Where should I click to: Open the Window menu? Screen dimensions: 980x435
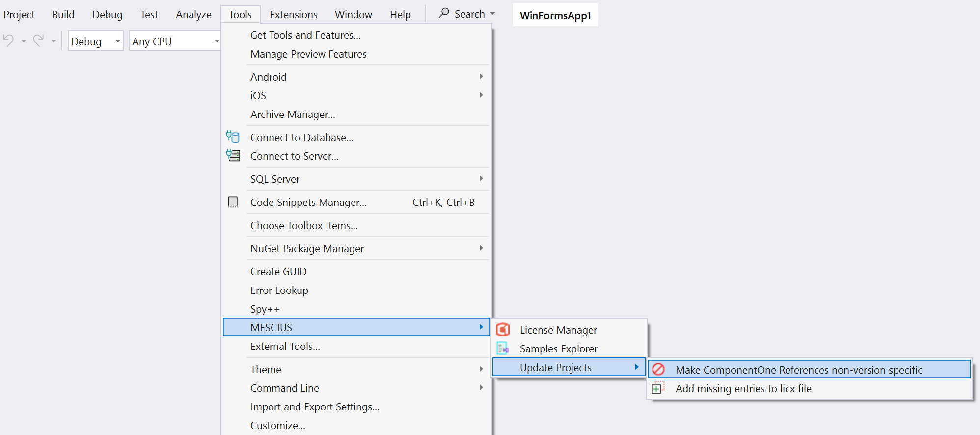tap(354, 14)
